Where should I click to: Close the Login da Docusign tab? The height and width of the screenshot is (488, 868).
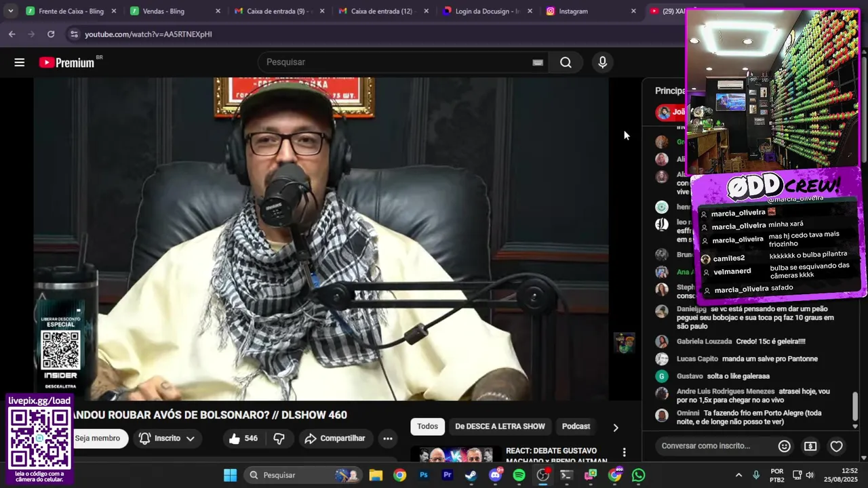530,11
